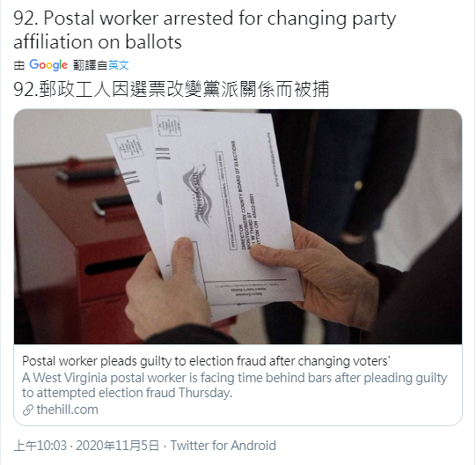Click the ballot envelopes preview image
476x465 pixels.
(238, 226)
